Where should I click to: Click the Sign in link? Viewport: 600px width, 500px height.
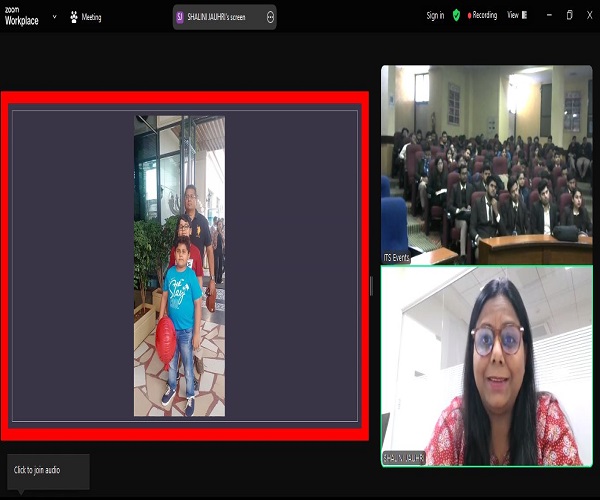pyautogui.click(x=435, y=16)
